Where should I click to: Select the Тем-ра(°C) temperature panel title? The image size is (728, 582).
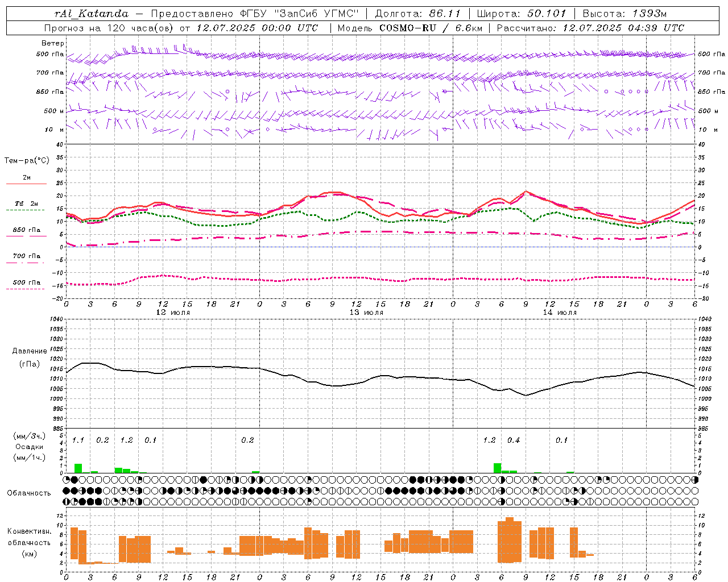[27, 161]
